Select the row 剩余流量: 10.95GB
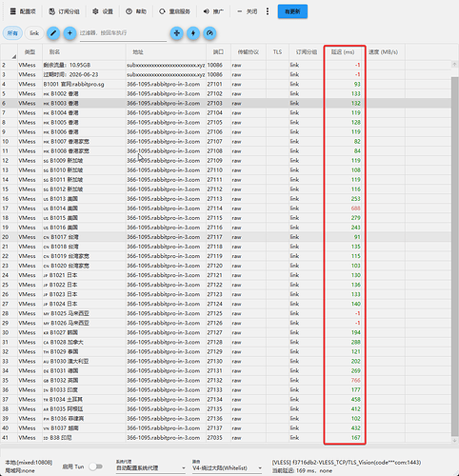459x476 pixels. tap(226, 65)
